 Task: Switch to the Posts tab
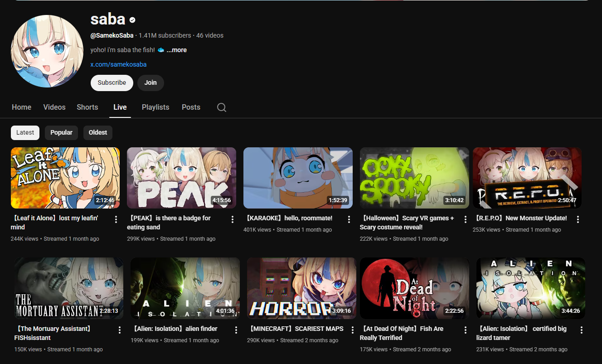pos(191,107)
